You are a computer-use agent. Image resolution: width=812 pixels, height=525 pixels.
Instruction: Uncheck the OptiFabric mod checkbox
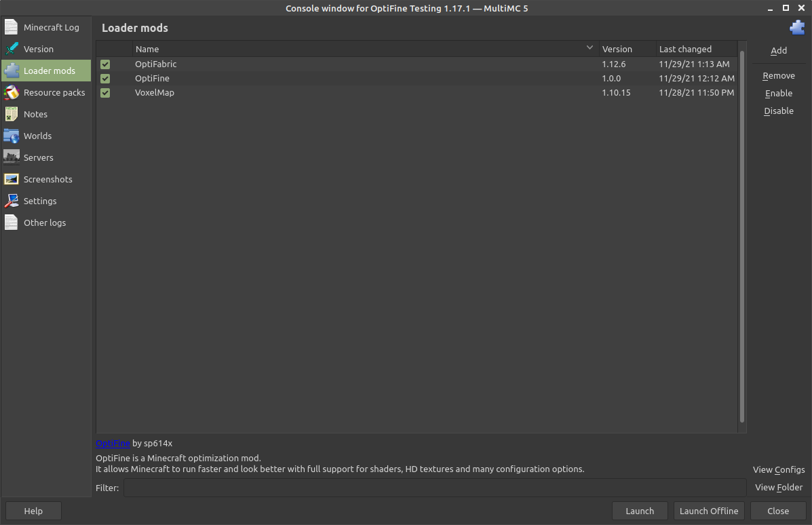[105, 64]
